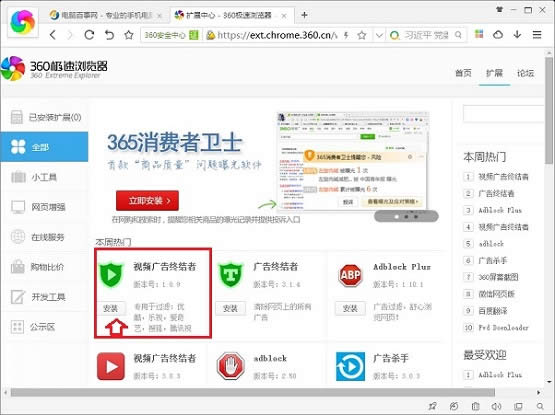Expand address bar dropdown chevron
The width and height of the screenshot is (555, 415).
coord(379,35)
